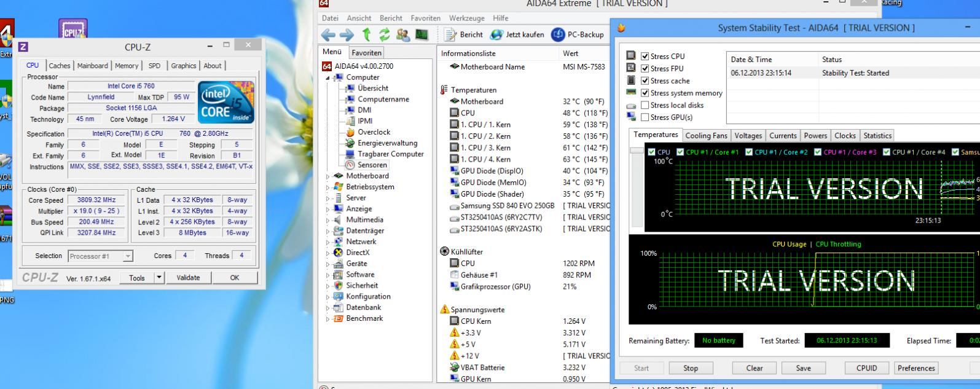The width and height of the screenshot is (980, 389).
Task: Expand the Motherboard tree node
Action: coord(327,176)
